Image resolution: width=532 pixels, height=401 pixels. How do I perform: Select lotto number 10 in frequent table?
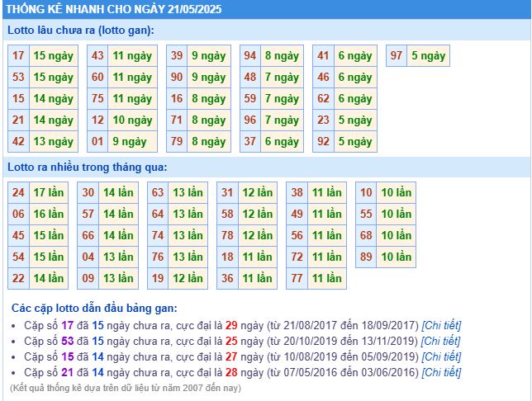click(366, 192)
